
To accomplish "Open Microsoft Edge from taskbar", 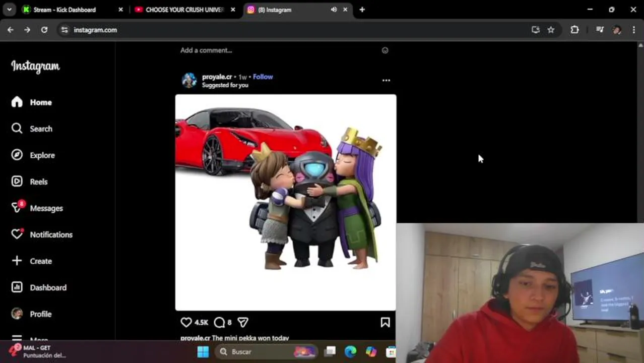I will [350, 351].
